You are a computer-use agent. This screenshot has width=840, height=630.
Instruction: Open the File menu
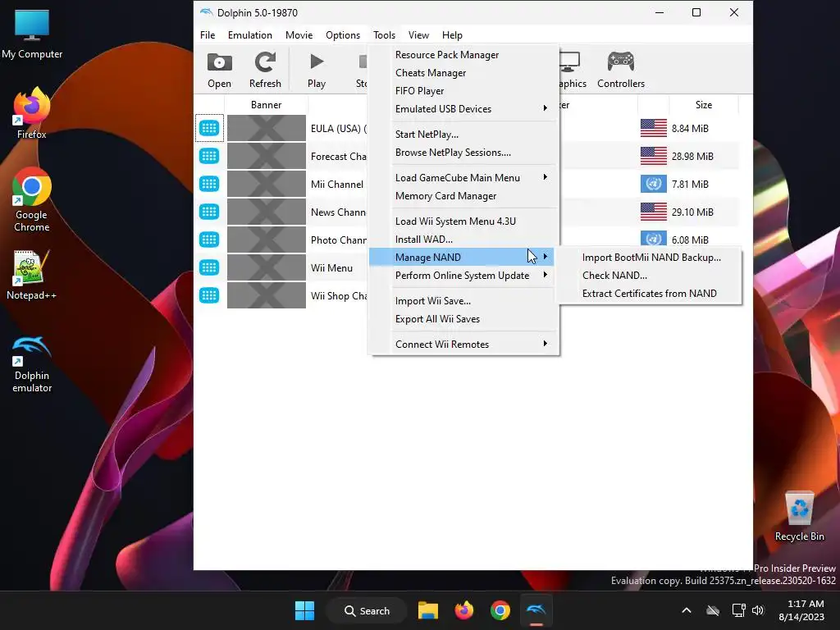click(208, 34)
